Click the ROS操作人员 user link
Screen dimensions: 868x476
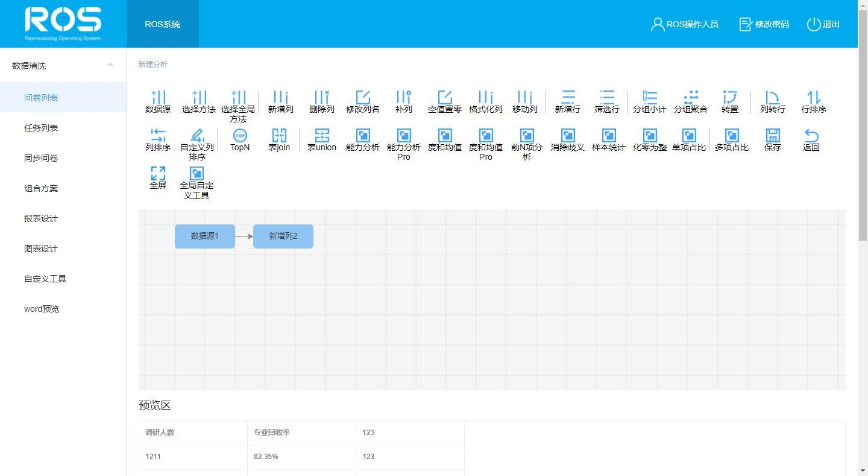point(685,24)
